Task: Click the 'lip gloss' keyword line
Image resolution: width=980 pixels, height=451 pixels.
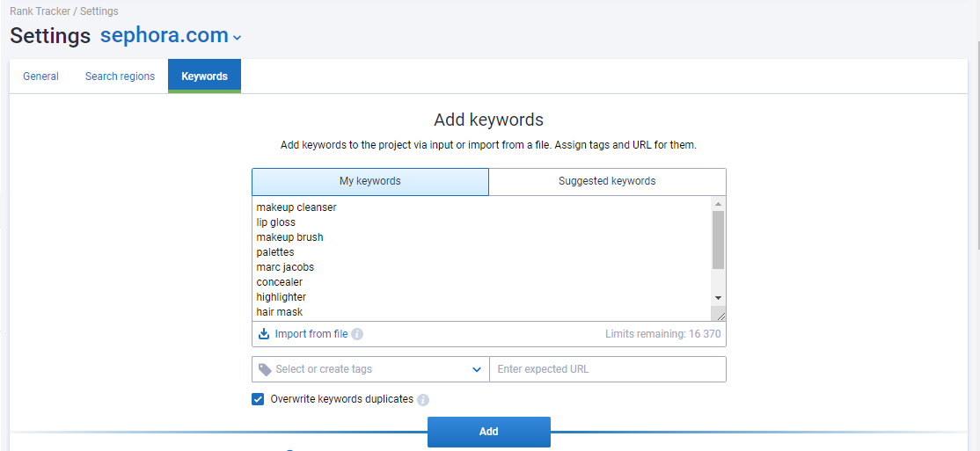Action: point(275,222)
